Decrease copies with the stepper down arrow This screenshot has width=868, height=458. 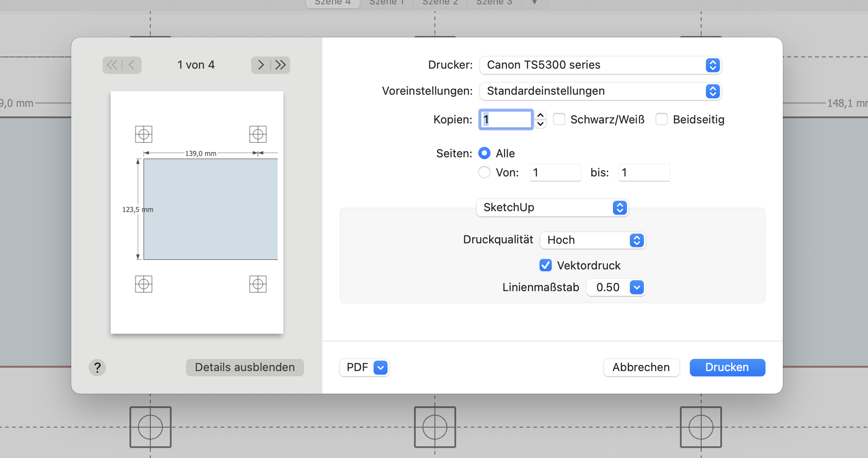point(540,124)
